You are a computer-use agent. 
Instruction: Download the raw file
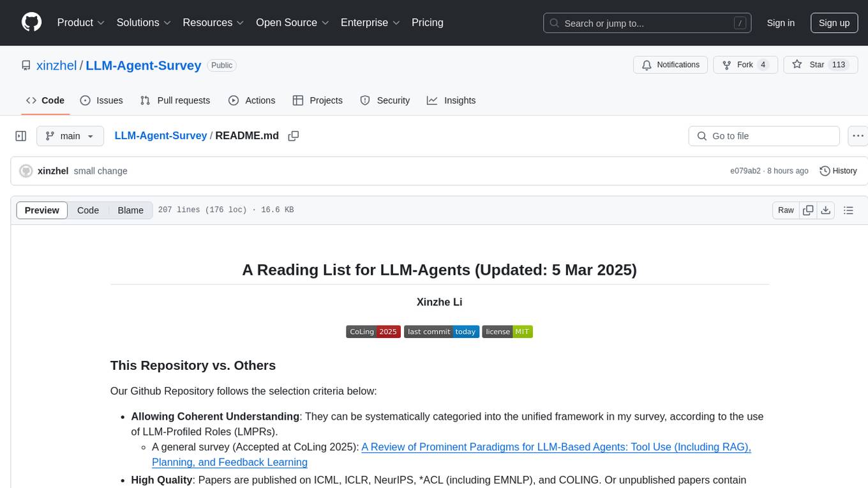click(826, 210)
